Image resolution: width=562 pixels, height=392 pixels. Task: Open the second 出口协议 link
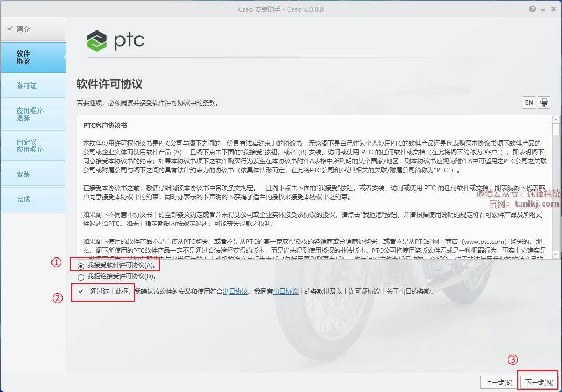click(286, 292)
